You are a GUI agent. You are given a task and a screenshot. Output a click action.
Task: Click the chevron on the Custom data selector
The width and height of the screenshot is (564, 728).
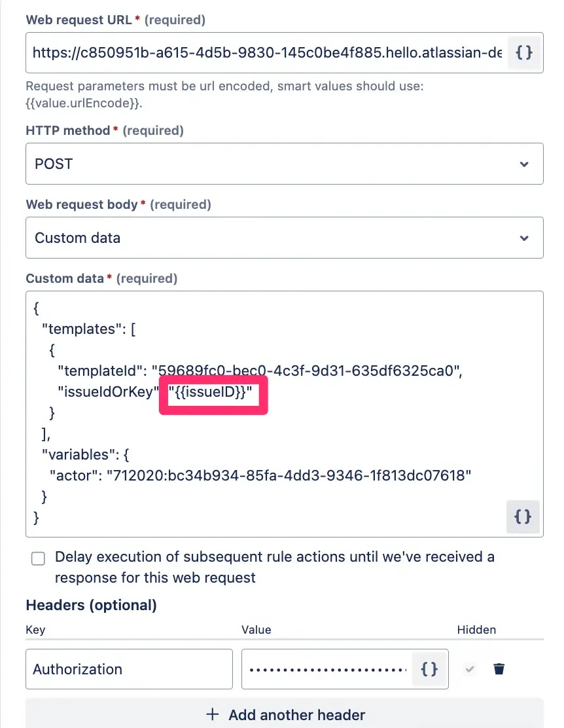pos(523,238)
